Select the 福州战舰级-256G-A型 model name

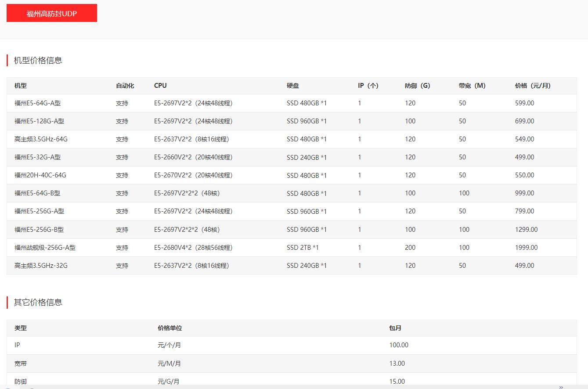pyautogui.click(x=45, y=248)
